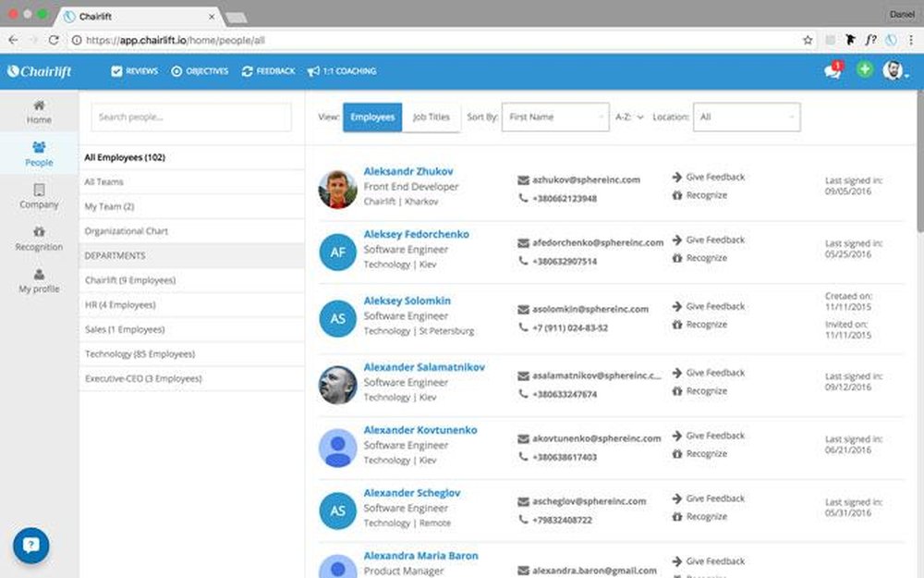Open Alexandra Maria Baron's profile name link

coord(420,556)
